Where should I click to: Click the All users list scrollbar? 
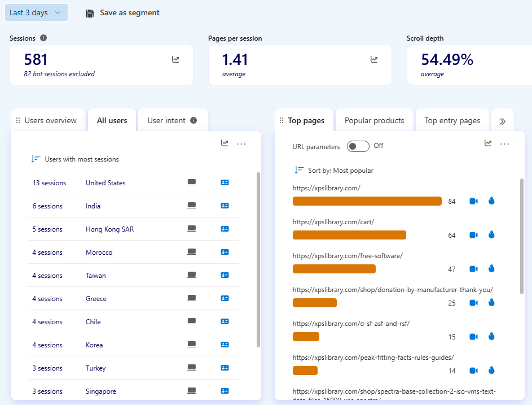click(258, 260)
